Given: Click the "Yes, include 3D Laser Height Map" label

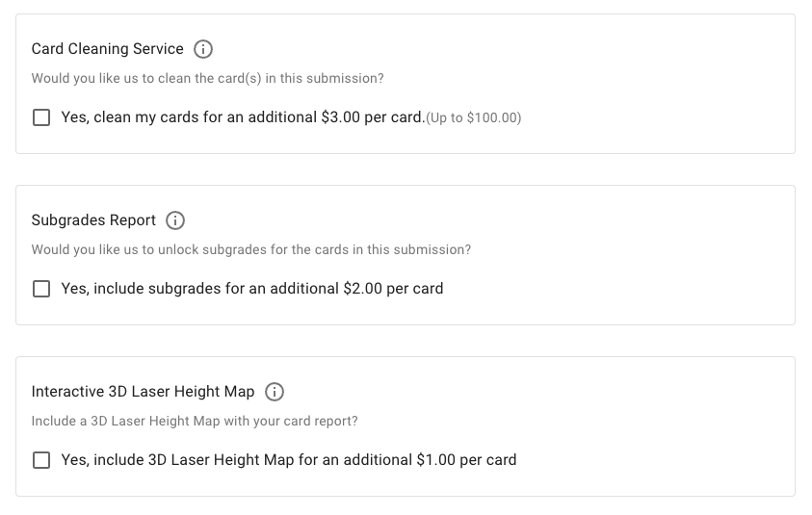Looking at the screenshot, I should 193,460.
